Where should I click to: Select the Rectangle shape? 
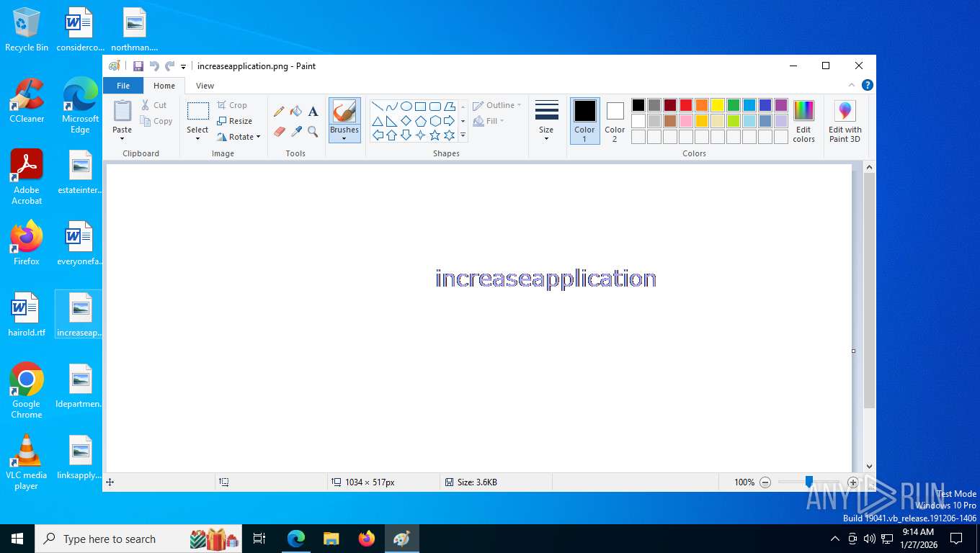421,106
